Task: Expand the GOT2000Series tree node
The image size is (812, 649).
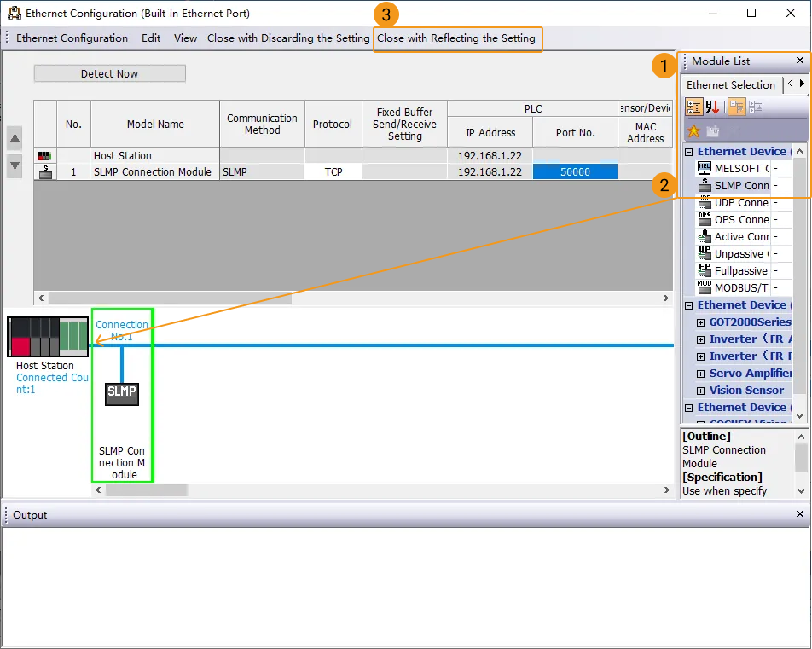Action: click(x=701, y=322)
